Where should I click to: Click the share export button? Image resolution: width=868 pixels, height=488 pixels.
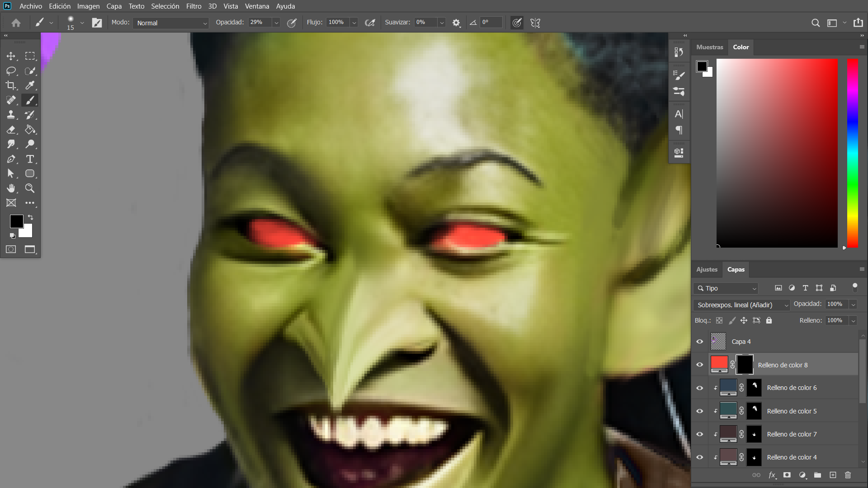[x=858, y=23]
